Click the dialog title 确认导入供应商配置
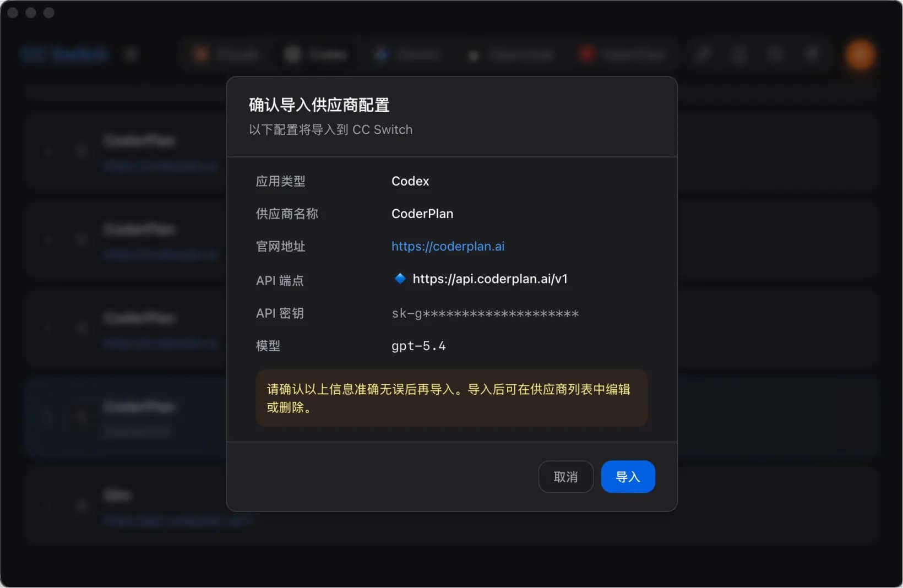This screenshot has height=588, width=903. point(319,105)
